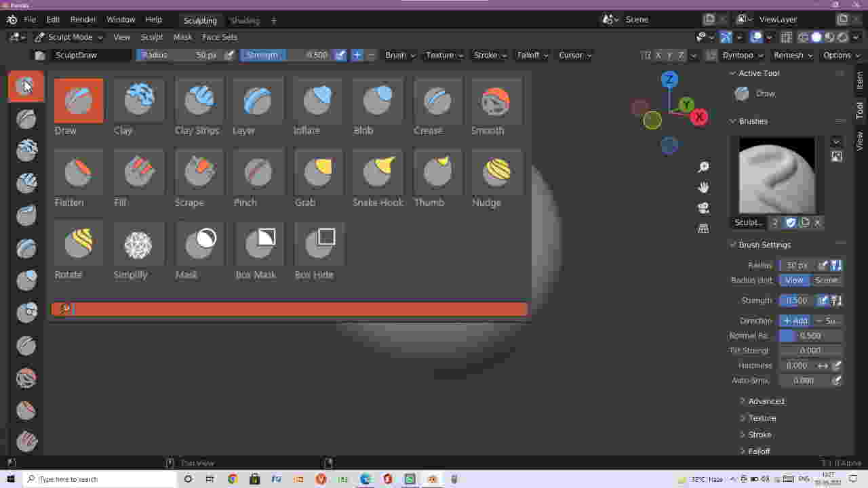Focus the tool search field
The image size is (868, 488).
pyautogui.click(x=290, y=309)
